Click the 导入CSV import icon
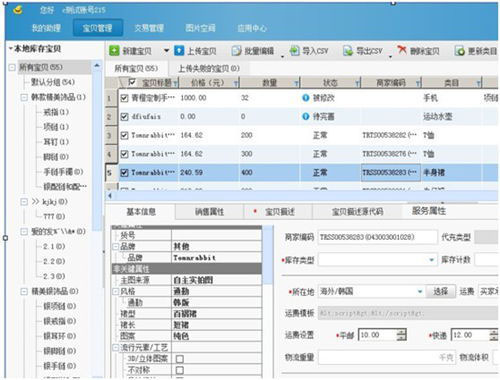The height and width of the screenshot is (380, 500). coord(294,51)
